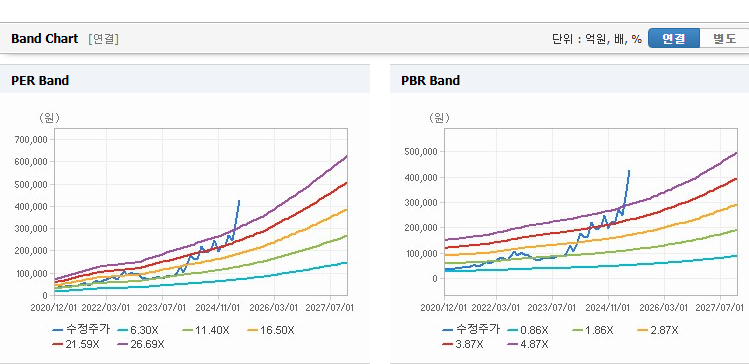Toggle the 6.30X band legend entry
The height and width of the screenshot is (364, 749).
click(139, 330)
